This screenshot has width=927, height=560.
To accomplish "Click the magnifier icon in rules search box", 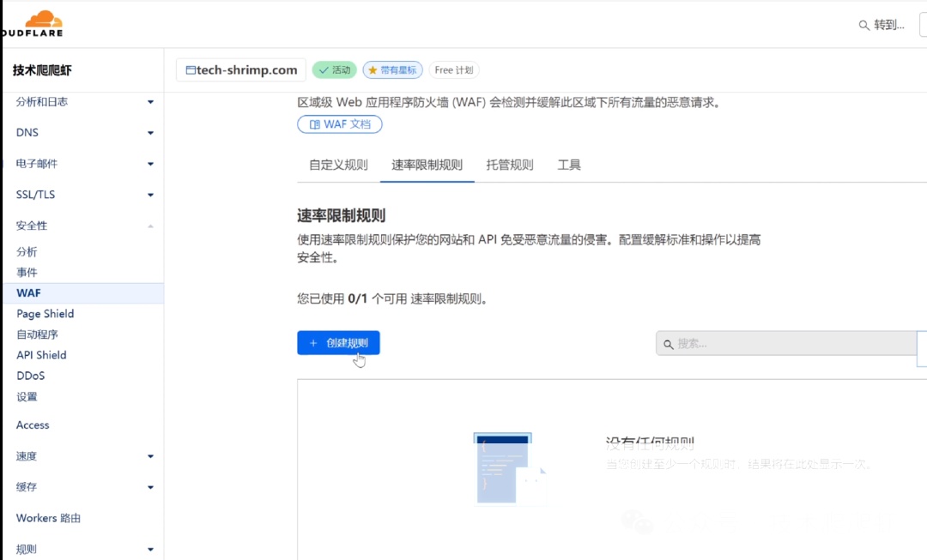I will click(668, 345).
